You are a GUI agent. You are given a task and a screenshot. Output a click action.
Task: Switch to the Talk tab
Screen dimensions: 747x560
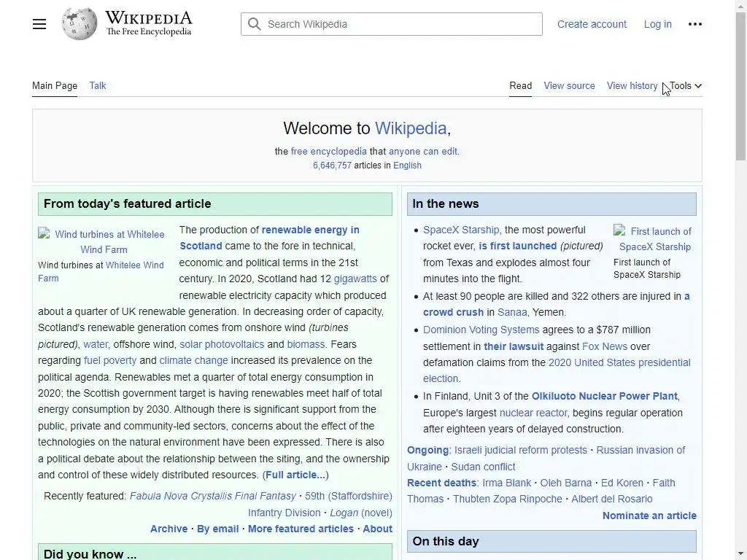pos(98,86)
